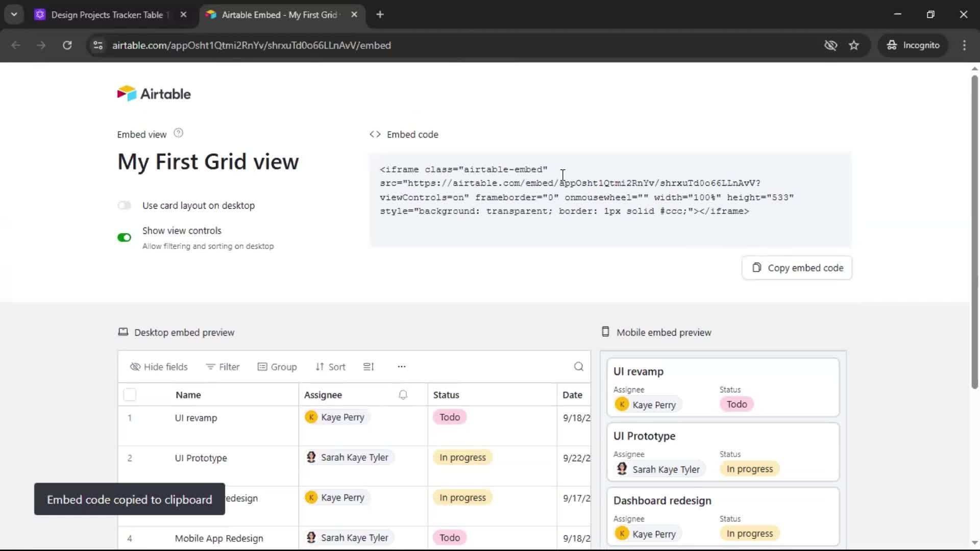Image resolution: width=980 pixels, height=551 pixels.
Task: Close the Airtable Embed tab
Action: [354, 15]
